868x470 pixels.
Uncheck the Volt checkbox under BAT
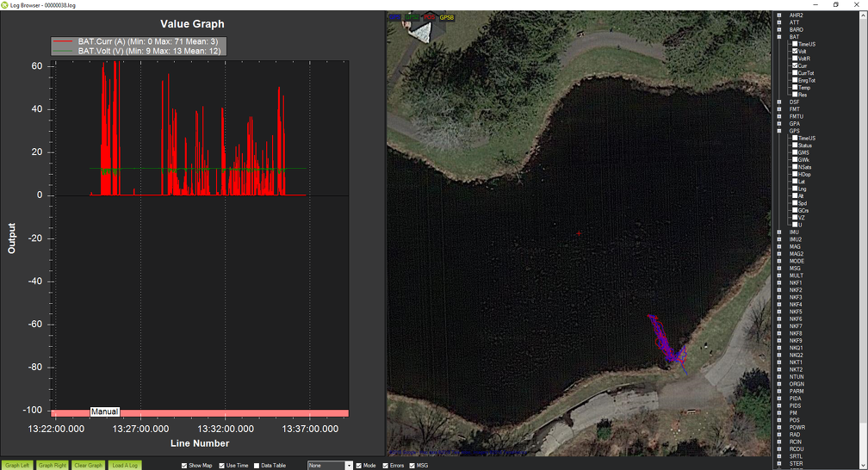click(795, 51)
